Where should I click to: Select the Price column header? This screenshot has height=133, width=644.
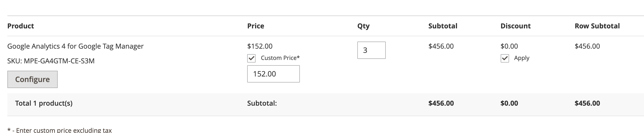(256, 26)
